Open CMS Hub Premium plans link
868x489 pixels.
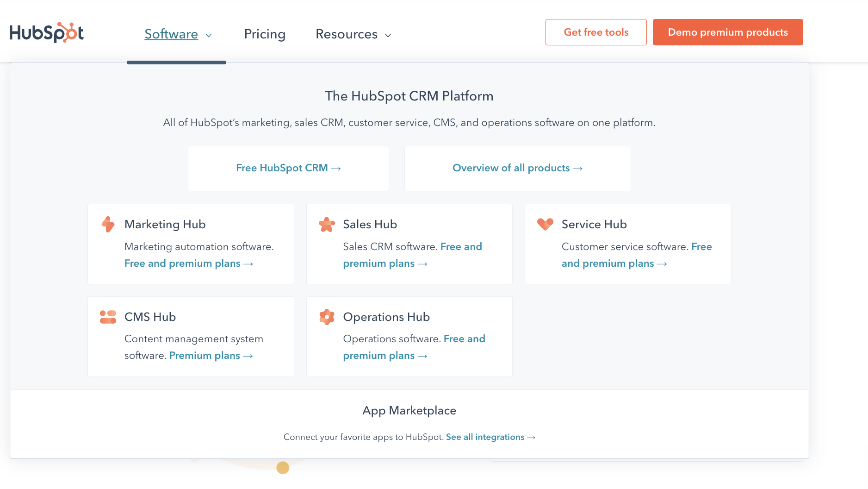click(x=211, y=356)
